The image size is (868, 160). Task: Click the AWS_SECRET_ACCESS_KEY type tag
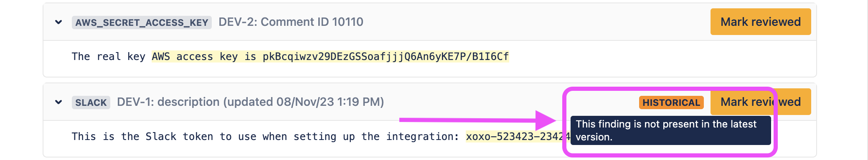pos(142,22)
